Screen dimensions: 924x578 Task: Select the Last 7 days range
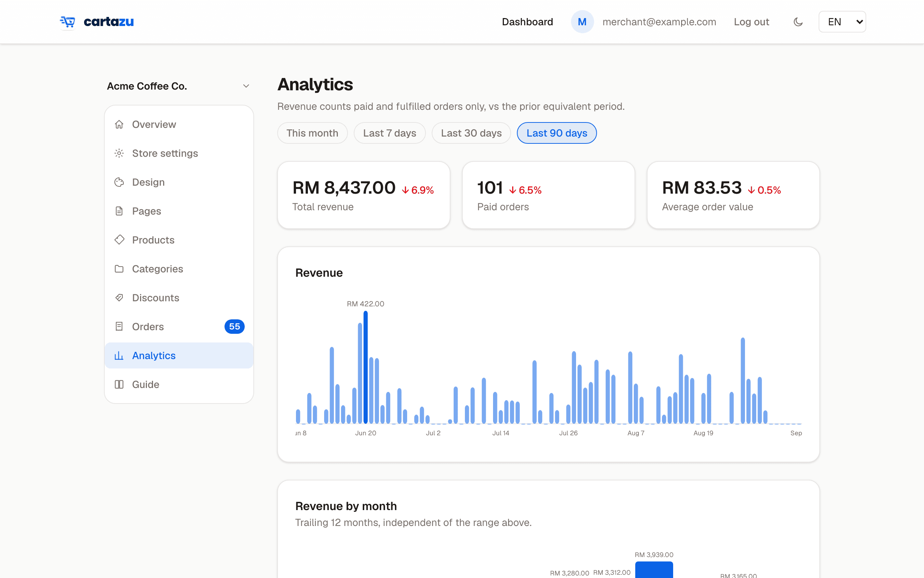[x=389, y=133]
